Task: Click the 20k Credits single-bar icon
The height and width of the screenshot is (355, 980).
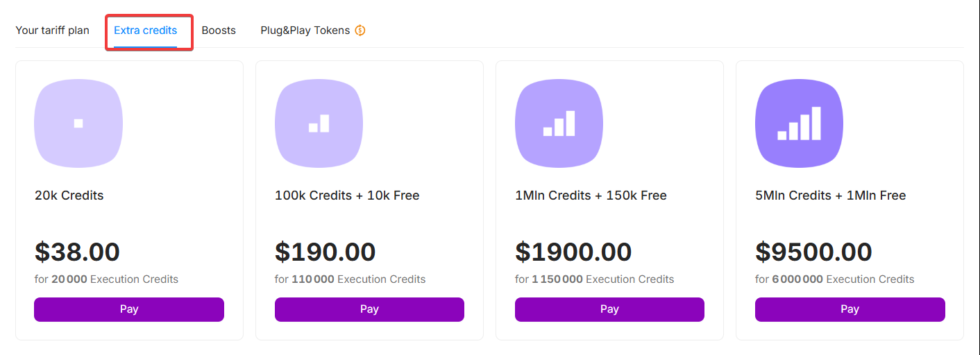Action: coord(78,123)
